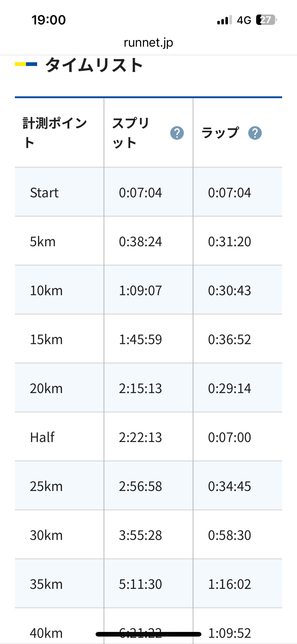Select the ラップ column header text
This screenshot has width=297, height=644.
(220, 133)
